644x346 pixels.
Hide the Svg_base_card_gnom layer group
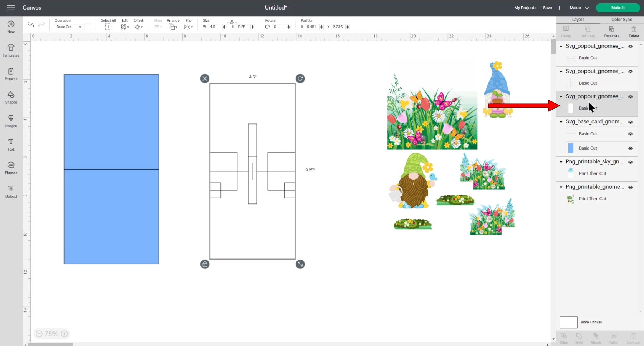[x=630, y=122]
